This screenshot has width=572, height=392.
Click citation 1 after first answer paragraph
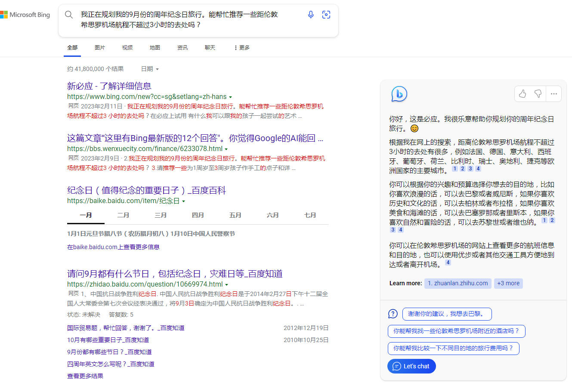pos(455,169)
